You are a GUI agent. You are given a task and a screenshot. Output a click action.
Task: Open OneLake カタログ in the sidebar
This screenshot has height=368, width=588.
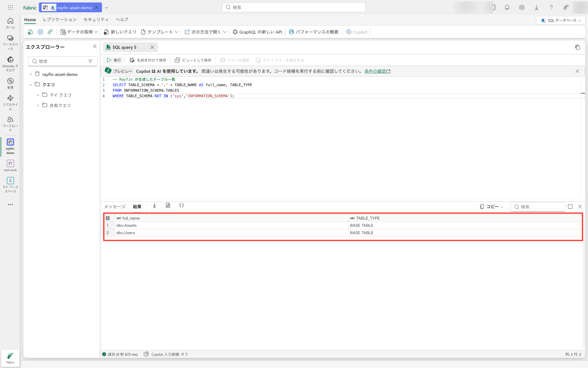[x=10, y=64]
